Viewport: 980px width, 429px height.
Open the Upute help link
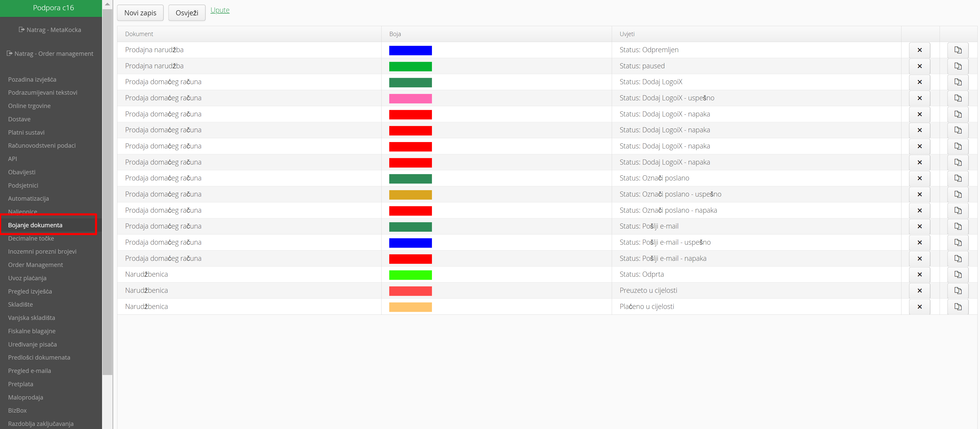click(220, 10)
